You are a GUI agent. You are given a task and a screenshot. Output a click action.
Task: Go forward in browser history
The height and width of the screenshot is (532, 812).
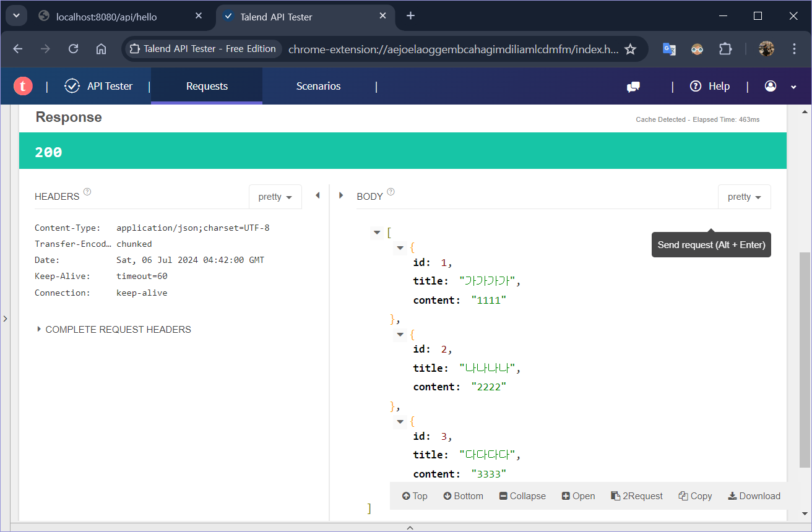(45, 49)
